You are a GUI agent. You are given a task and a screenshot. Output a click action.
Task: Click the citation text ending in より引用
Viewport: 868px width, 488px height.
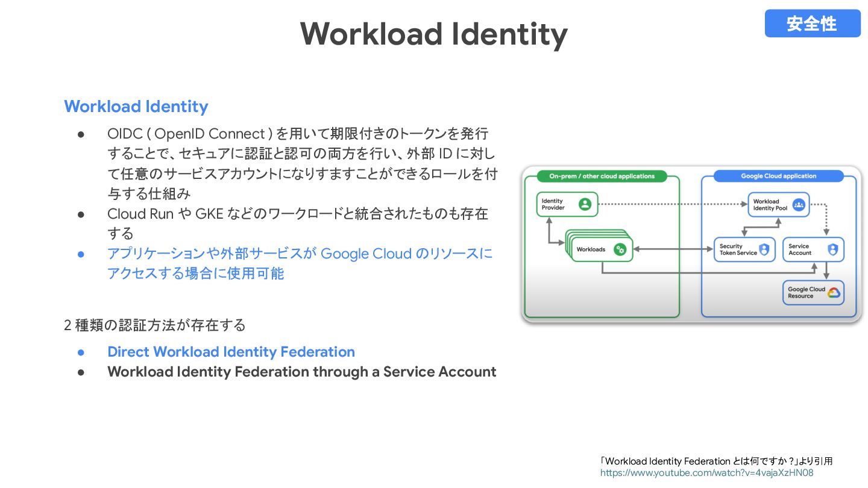coord(717,461)
